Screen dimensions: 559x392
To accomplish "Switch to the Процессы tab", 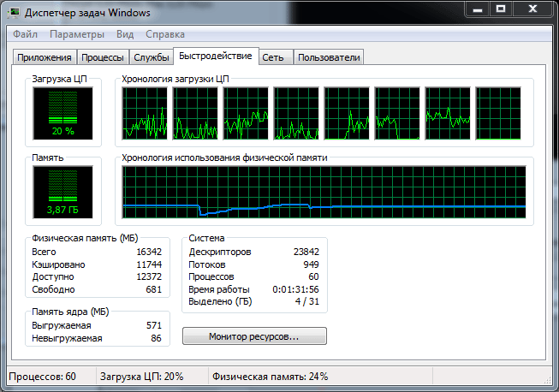I will (x=103, y=57).
